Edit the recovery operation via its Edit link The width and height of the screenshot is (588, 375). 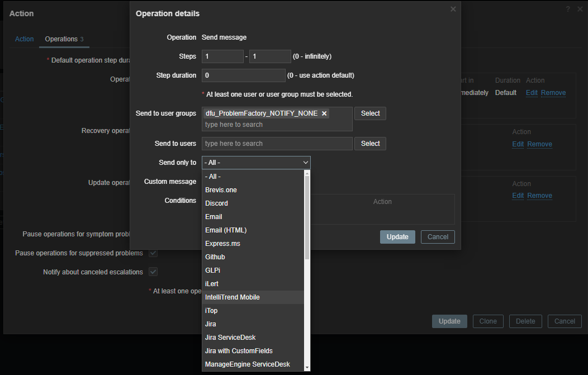(x=518, y=144)
